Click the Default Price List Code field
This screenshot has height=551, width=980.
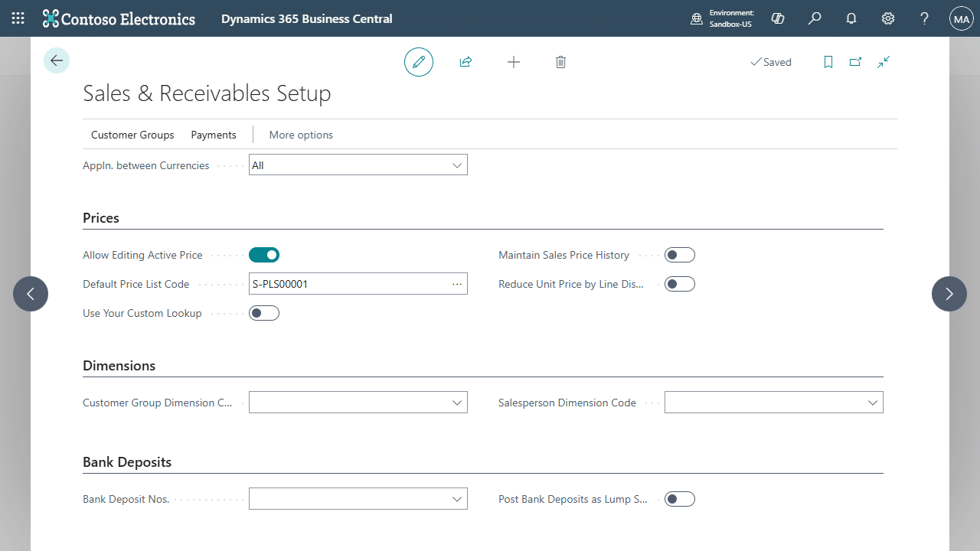point(348,284)
